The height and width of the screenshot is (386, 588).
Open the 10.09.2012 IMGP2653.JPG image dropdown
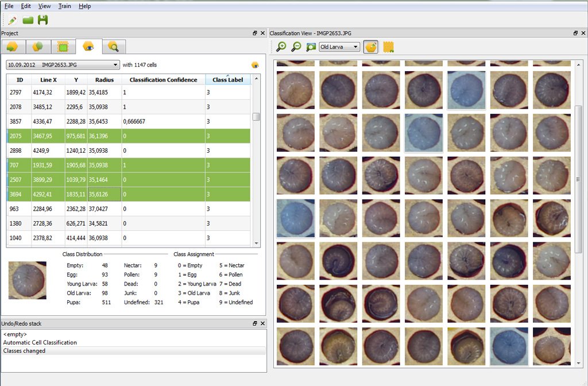pyautogui.click(x=63, y=65)
